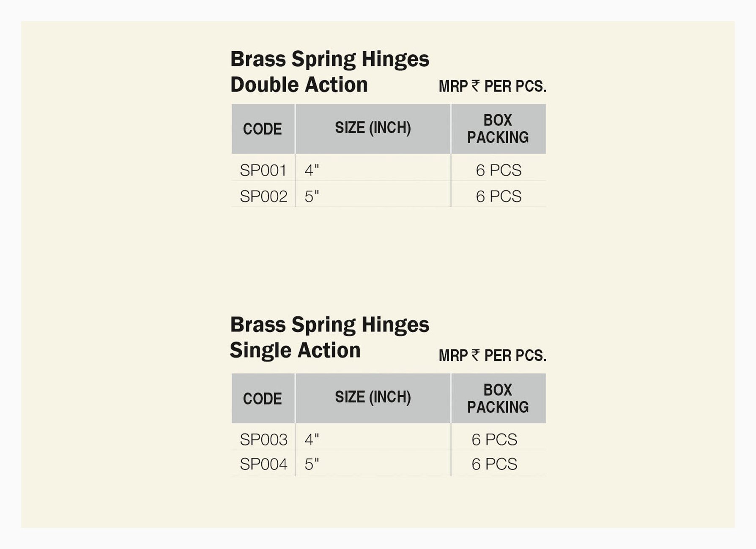This screenshot has height=549, width=756.
Task: Click the SP003 product code cell
Action: pyautogui.click(x=263, y=440)
